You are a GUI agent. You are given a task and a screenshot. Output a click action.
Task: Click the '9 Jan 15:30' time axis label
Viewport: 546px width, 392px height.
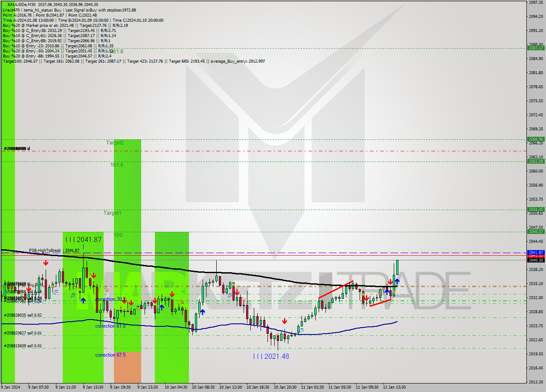[93, 387]
